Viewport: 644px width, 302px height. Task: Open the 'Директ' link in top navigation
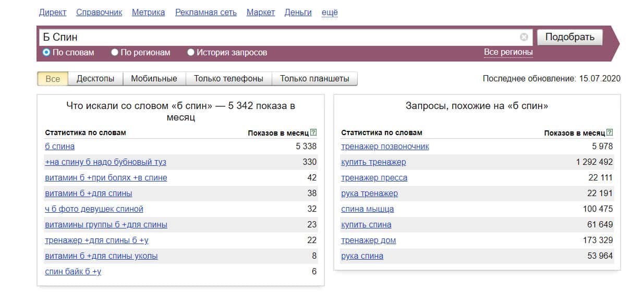coord(53,12)
